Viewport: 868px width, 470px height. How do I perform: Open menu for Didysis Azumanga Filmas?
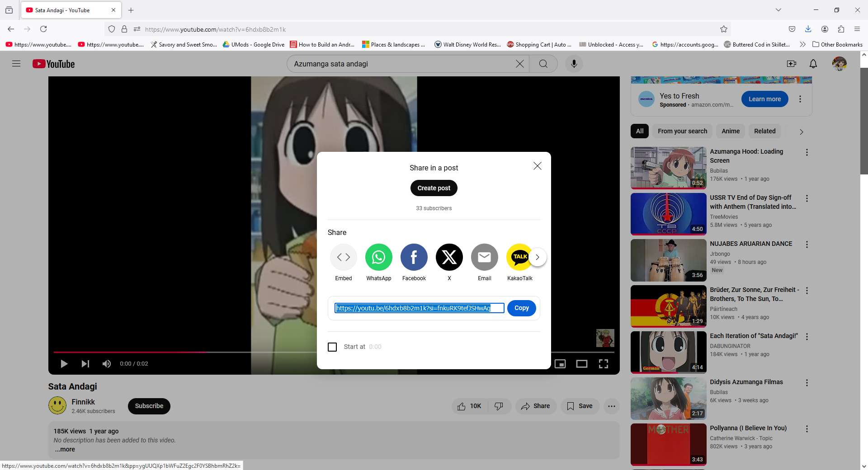807,383
